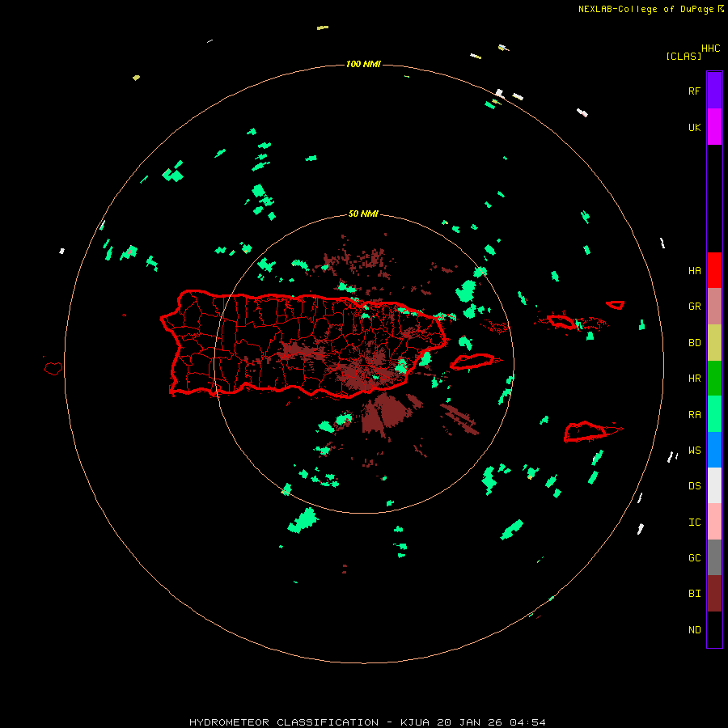Click the 04:54 timestamp
The image size is (728, 728).
[527, 722]
